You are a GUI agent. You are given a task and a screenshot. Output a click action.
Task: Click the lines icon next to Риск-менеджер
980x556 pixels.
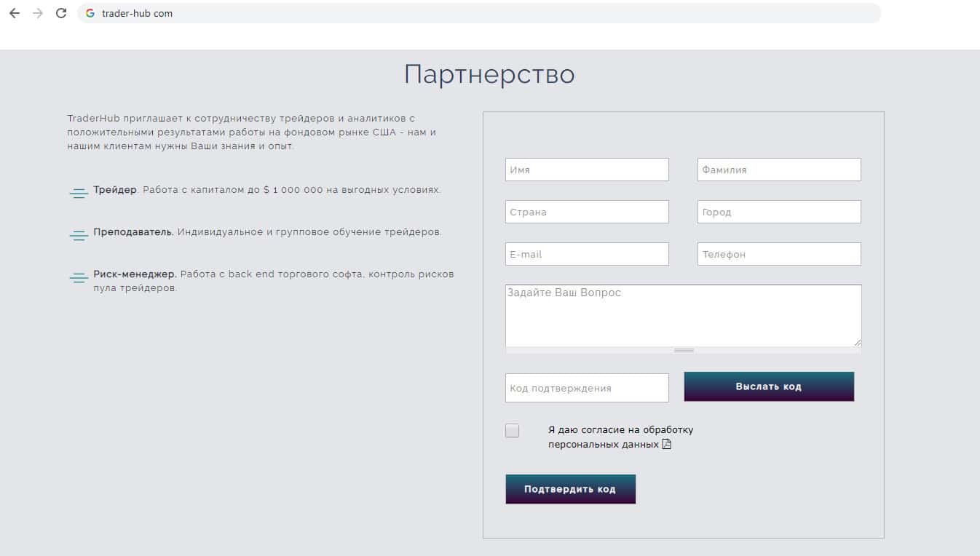point(79,277)
